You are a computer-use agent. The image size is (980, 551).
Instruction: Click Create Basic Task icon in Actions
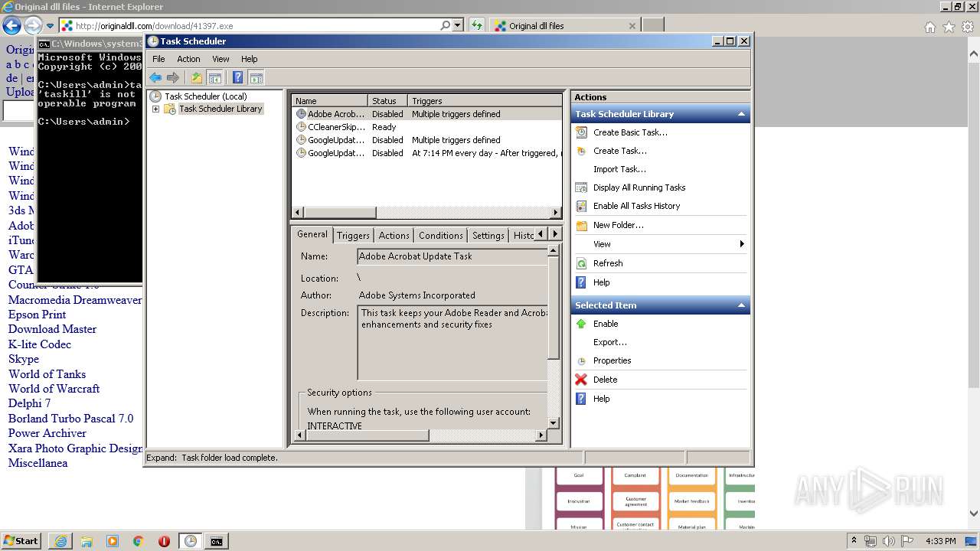click(x=582, y=132)
